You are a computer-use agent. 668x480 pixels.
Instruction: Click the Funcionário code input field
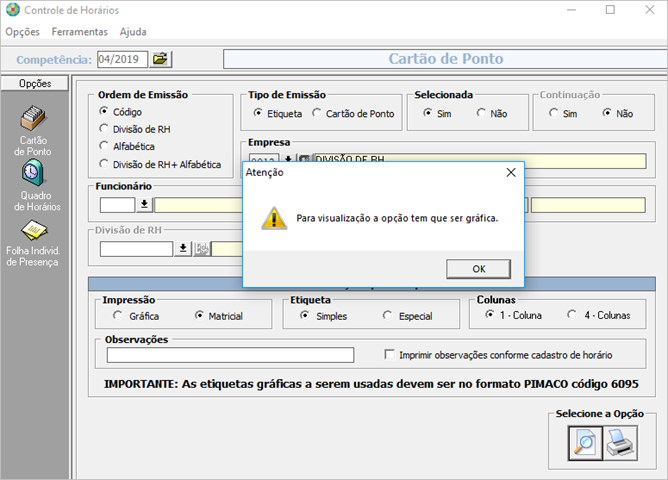(117, 205)
